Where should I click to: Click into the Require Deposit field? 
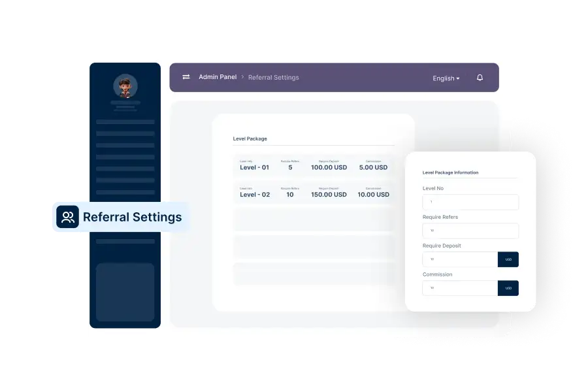click(460, 259)
